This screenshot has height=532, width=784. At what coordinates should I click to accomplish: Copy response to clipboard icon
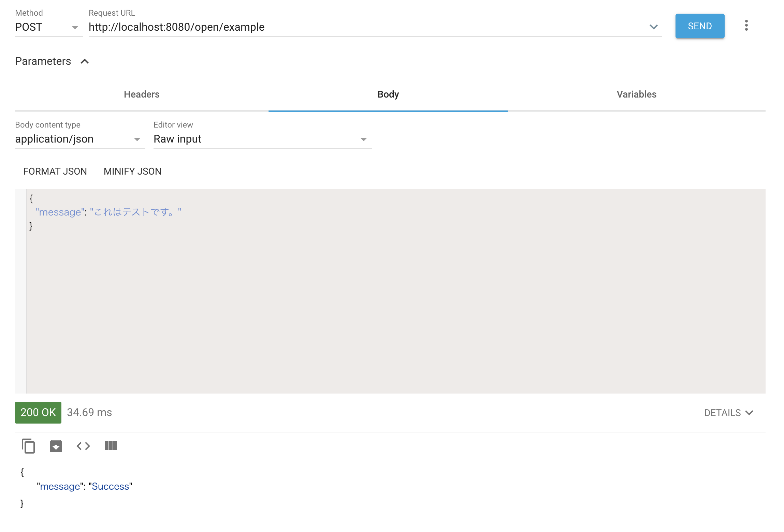28,446
